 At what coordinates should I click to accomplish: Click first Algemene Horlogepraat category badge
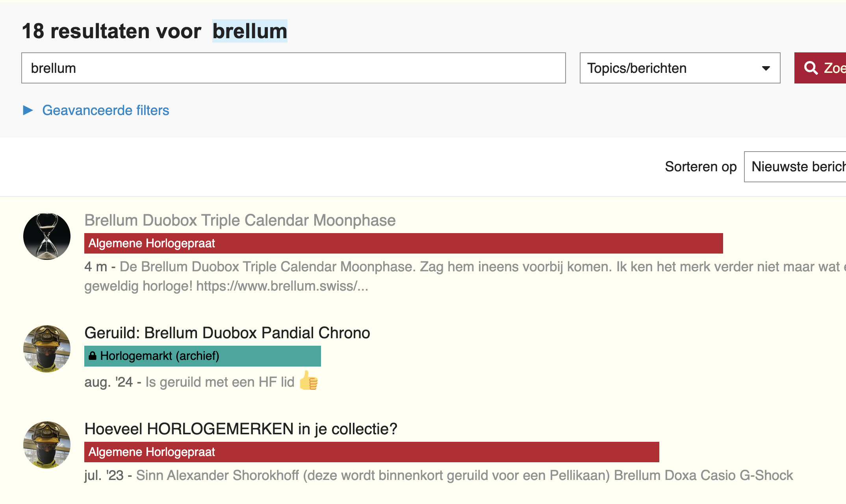pos(403,243)
